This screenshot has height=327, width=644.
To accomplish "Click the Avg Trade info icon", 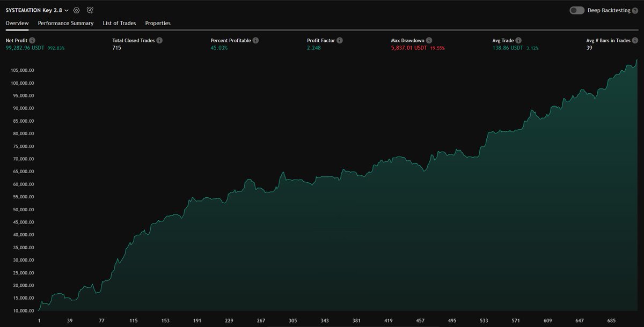I will (x=519, y=40).
